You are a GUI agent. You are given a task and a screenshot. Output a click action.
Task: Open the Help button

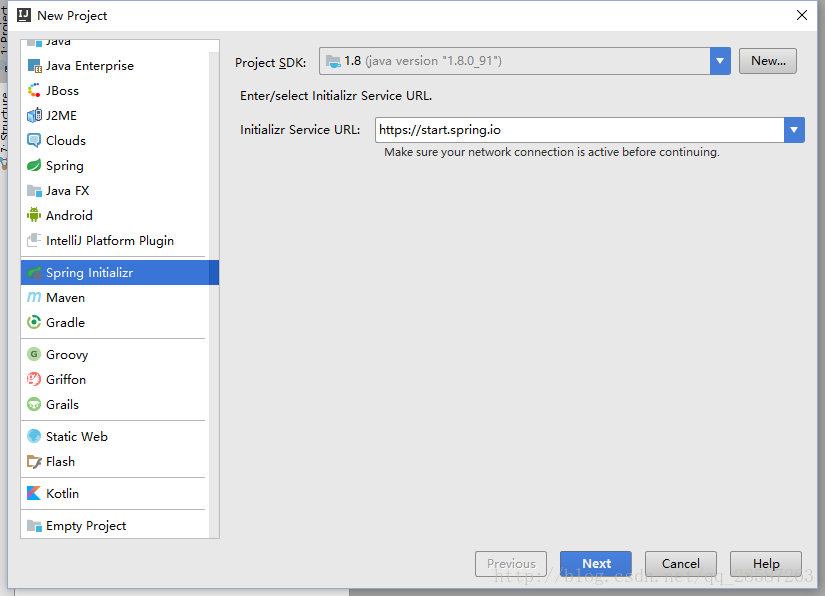766,563
